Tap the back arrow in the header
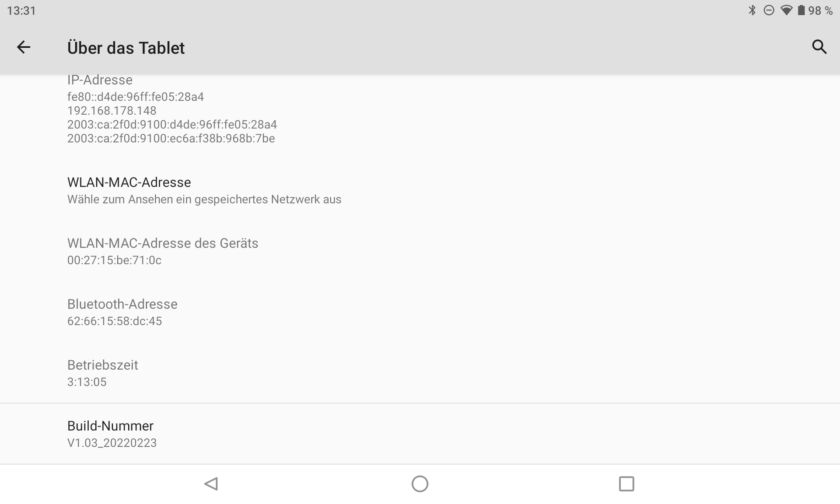The height and width of the screenshot is (504, 840). pos(24,47)
